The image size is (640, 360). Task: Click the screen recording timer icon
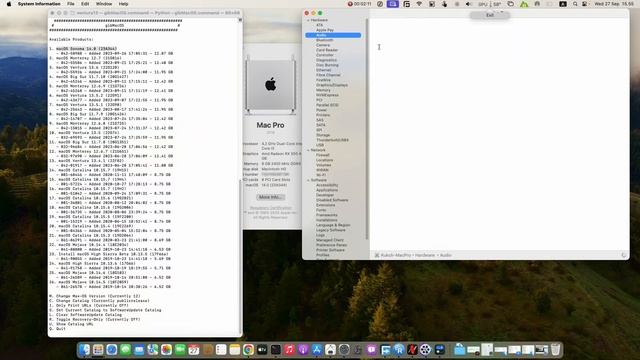pyautogui.click(x=360, y=4)
